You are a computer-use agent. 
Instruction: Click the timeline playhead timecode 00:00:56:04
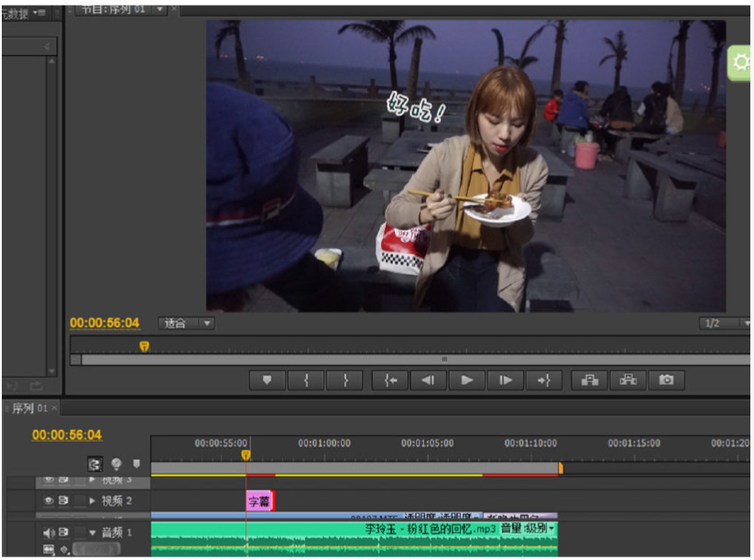click(67, 435)
